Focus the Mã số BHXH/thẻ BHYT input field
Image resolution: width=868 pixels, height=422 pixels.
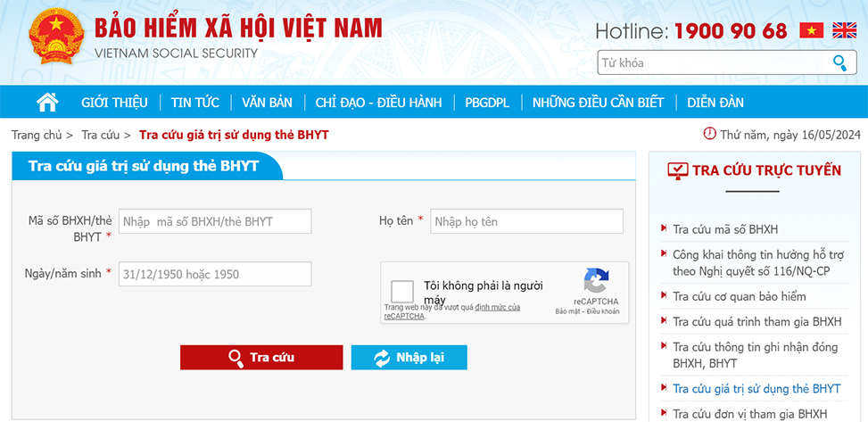pyautogui.click(x=215, y=221)
